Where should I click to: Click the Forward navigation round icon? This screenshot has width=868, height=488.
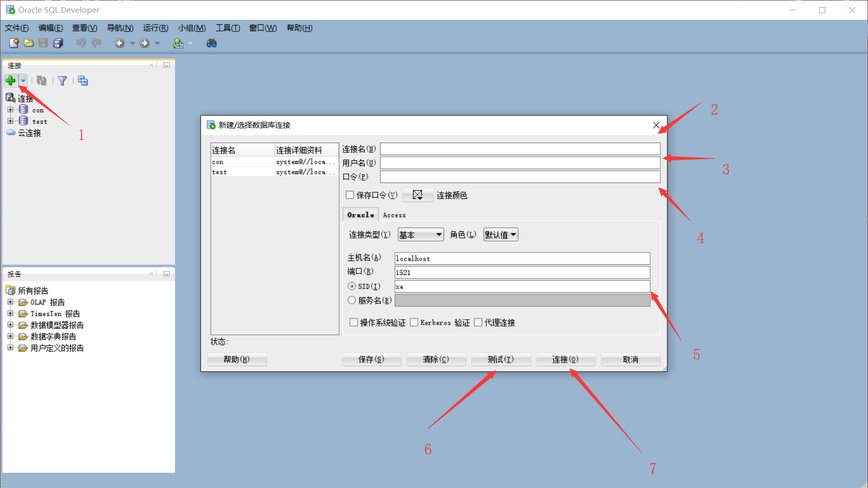click(144, 43)
